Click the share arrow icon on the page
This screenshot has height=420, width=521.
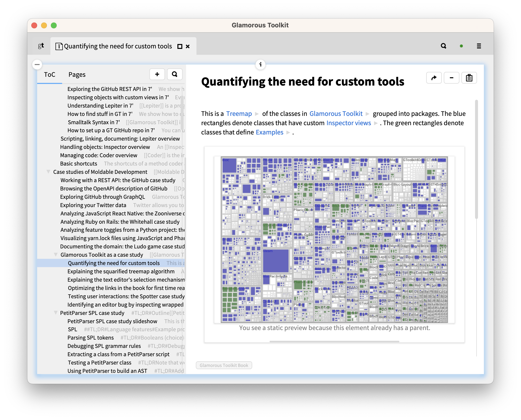[434, 78]
